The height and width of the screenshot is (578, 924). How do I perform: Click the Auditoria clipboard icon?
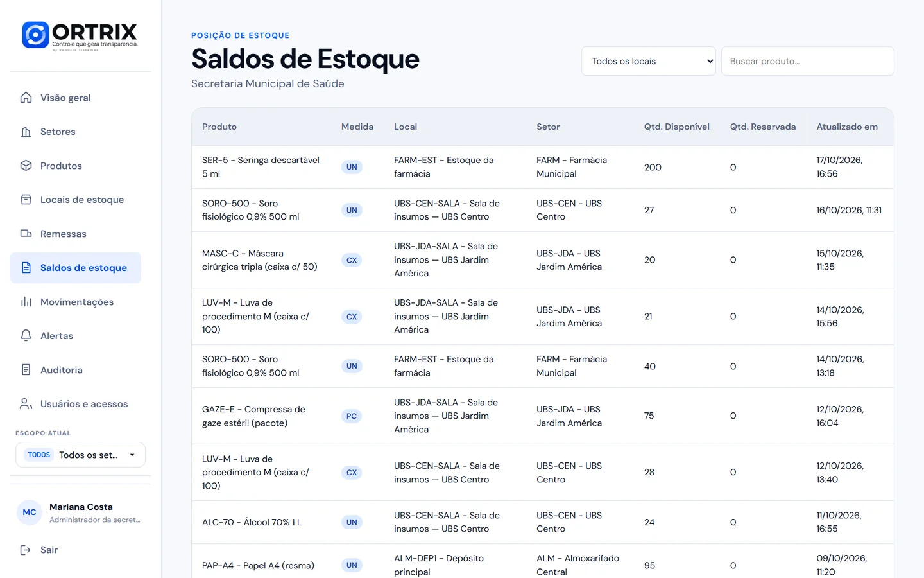(x=26, y=370)
